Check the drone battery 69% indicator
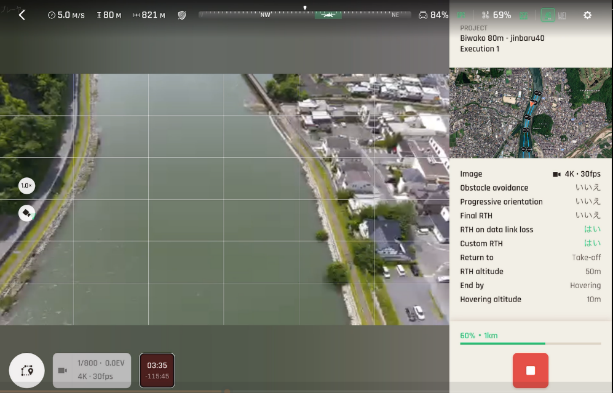The width and height of the screenshot is (613, 393). (496, 15)
